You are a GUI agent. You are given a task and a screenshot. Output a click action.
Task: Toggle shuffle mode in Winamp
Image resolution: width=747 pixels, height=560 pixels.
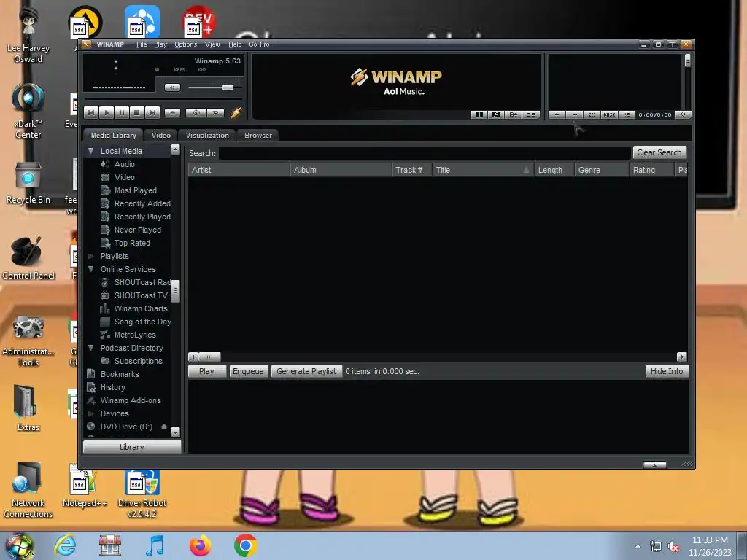click(x=196, y=113)
